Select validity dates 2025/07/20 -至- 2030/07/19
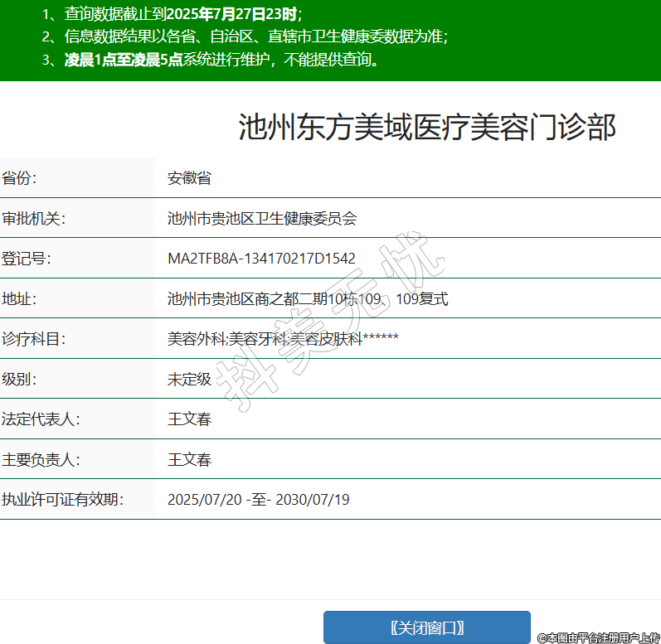This screenshot has height=644, width=661. (x=258, y=499)
